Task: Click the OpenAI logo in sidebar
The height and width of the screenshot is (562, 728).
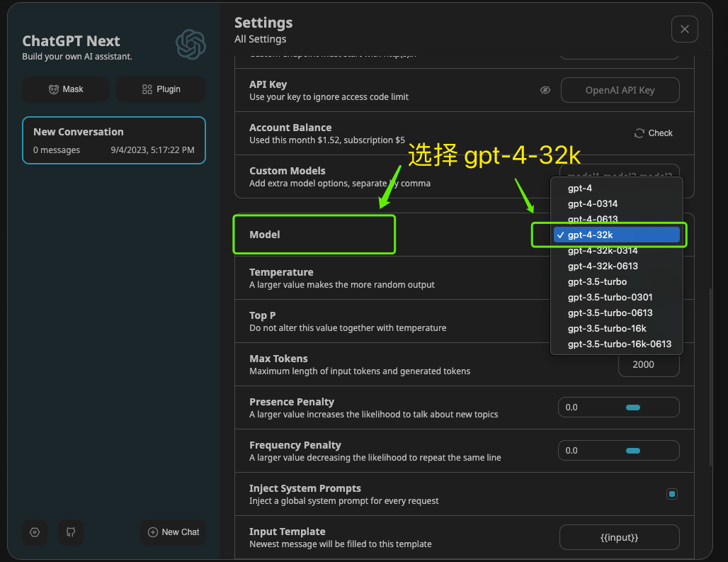Action: [x=190, y=45]
